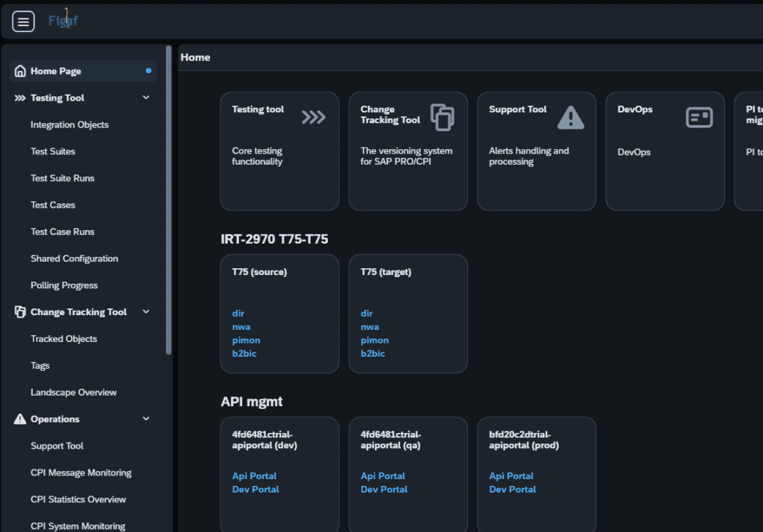Click b2bic link under T75 (source)

pos(244,353)
